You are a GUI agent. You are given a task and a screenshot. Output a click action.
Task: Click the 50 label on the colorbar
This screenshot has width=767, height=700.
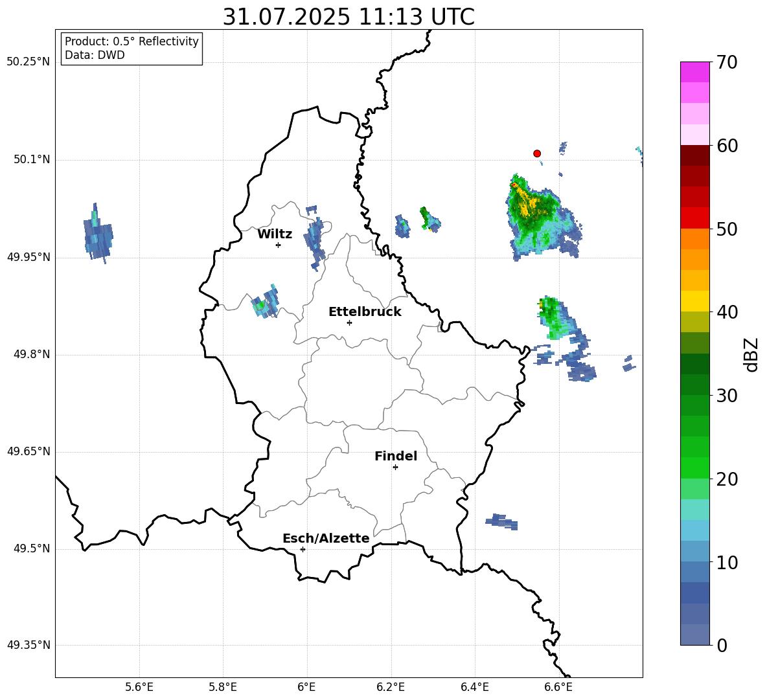click(x=727, y=229)
